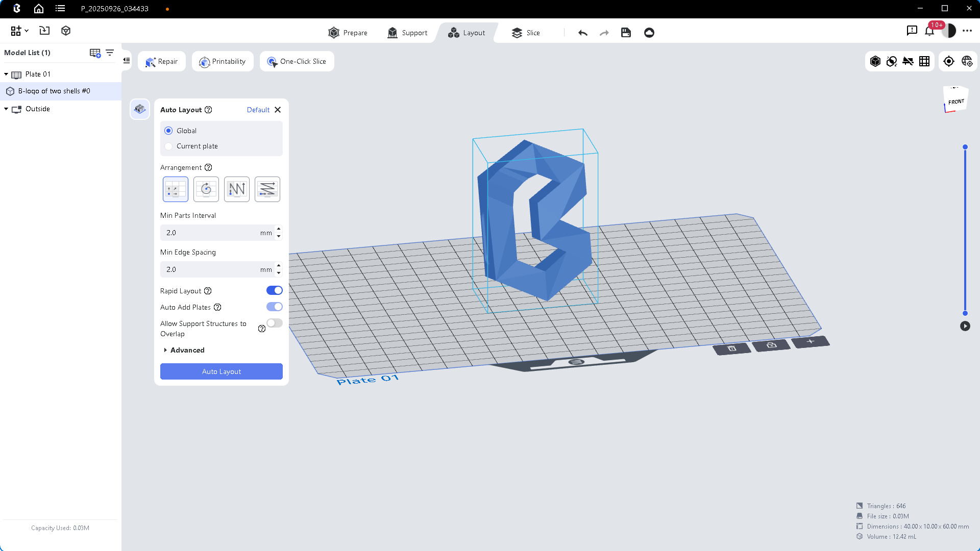This screenshot has width=980, height=551.
Task: Select the Current plate radio option
Action: [168, 146]
